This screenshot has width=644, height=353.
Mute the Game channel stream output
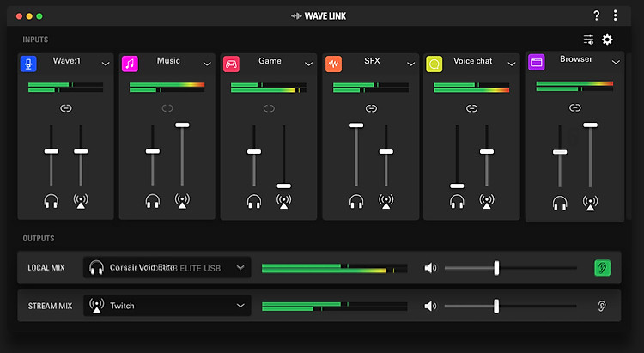click(283, 202)
